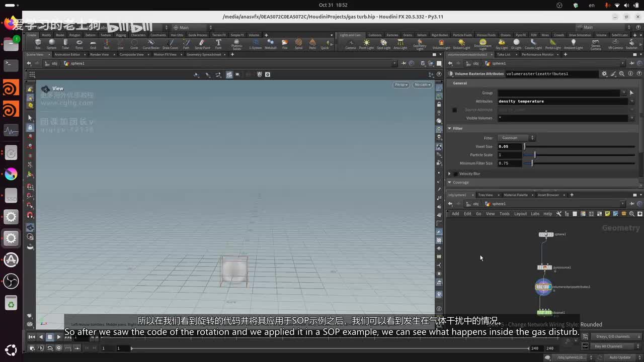Open the parameter gear menu for volumerasterizeattributes1

[x=604, y=73]
